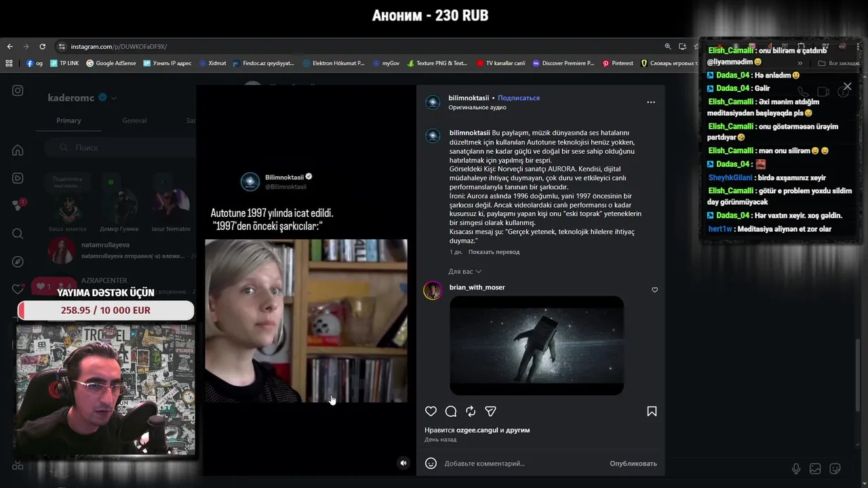Like the post with the heart icon
Screen dimensions: 868x488
[431, 411]
